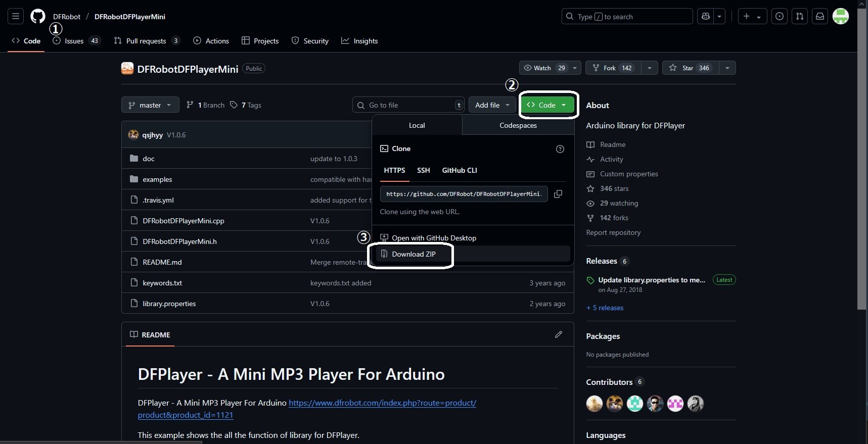Click the GitHub logo home icon
This screenshot has width=868, height=444.
[38, 17]
